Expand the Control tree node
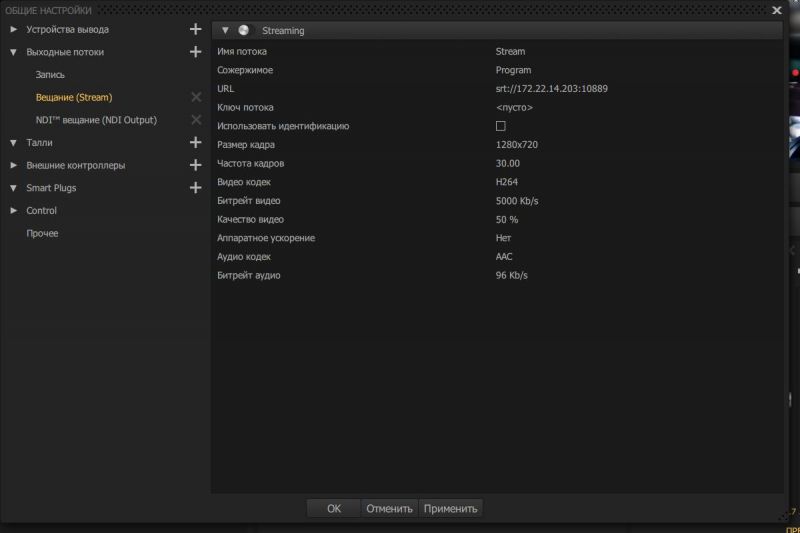This screenshot has width=800, height=533. click(x=14, y=210)
